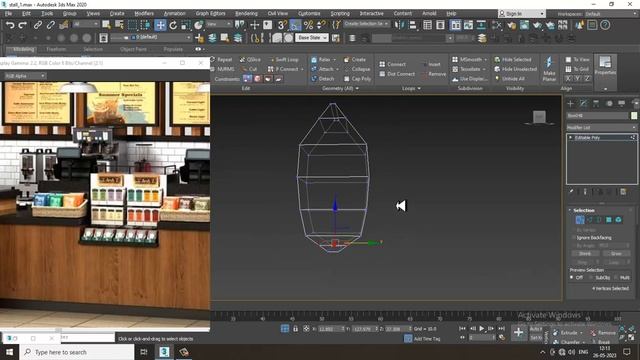Collapse the Selection rollout
The width and height of the screenshot is (640, 360).
click(583, 210)
